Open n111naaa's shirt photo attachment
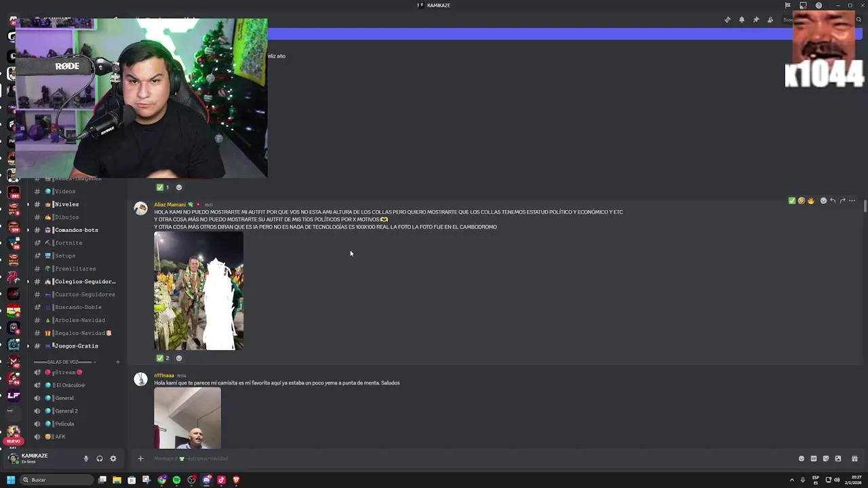Image resolution: width=868 pixels, height=488 pixels. (x=187, y=418)
